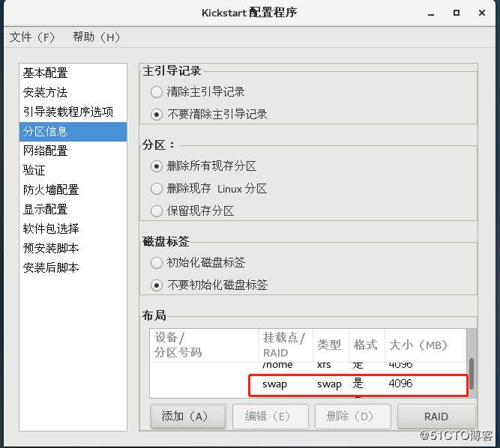Maximize the Kickstart window
Screen dimensions: 500x448
pyautogui.click(x=457, y=13)
